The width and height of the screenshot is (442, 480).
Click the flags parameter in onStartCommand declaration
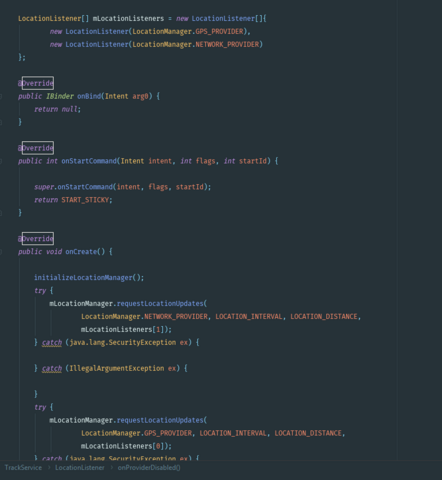point(205,161)
